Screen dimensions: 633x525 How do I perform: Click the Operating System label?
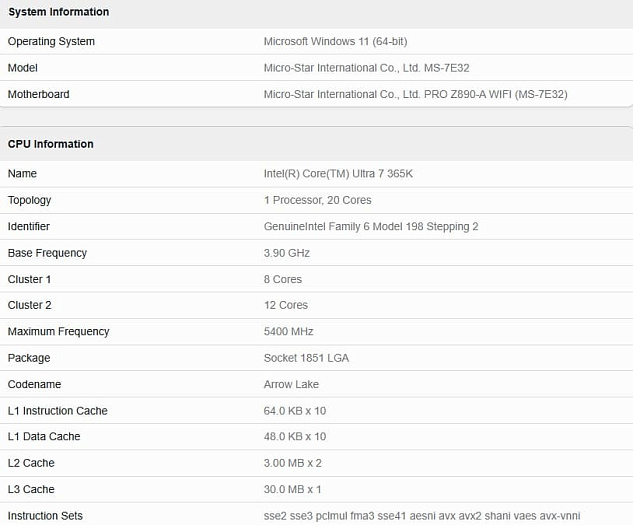[51, 42]
